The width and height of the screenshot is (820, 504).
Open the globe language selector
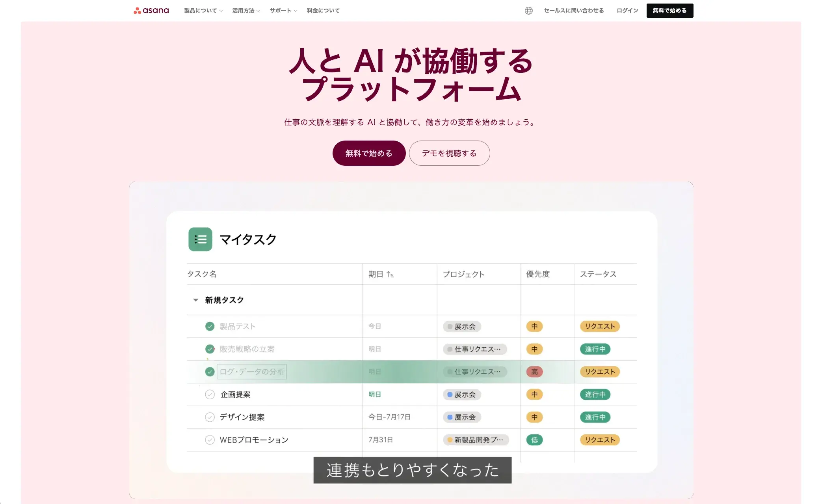pyautogui.click(x=528, y=11)
